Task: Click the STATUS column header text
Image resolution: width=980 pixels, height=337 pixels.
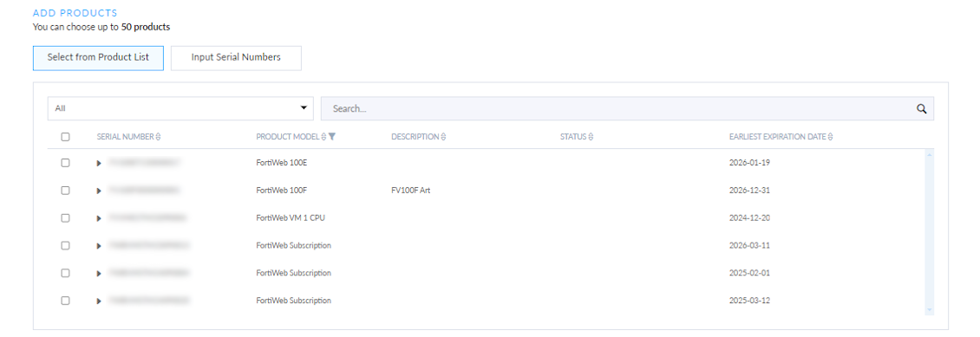Action: pyautogui.click(x=573, y=137)
